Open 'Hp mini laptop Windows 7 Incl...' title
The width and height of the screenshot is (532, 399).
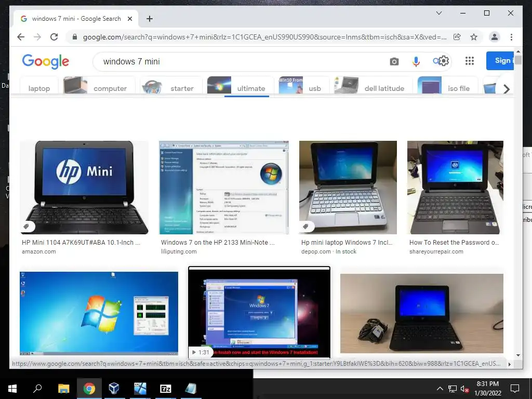[347, 243]
